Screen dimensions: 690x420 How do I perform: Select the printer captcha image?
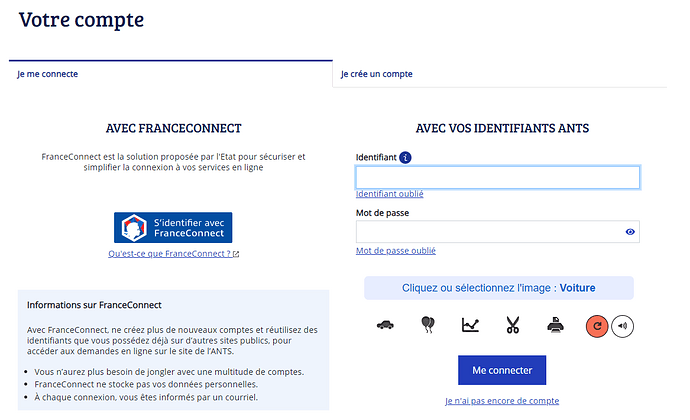(555, 325)
